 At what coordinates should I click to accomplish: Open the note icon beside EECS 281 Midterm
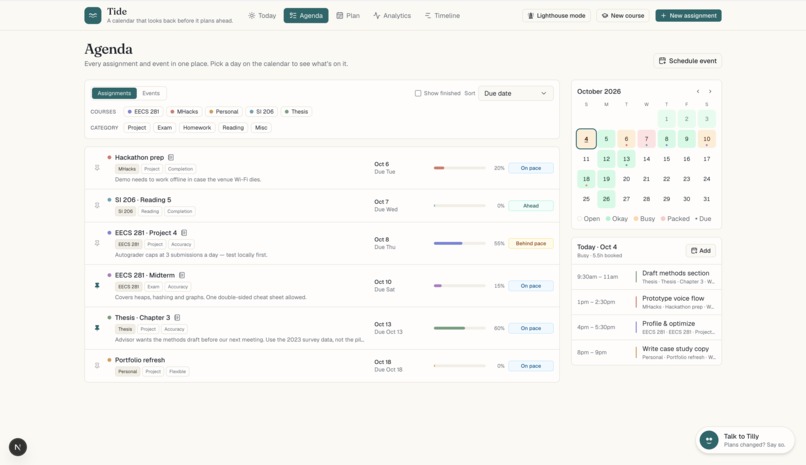coord(182,275)
